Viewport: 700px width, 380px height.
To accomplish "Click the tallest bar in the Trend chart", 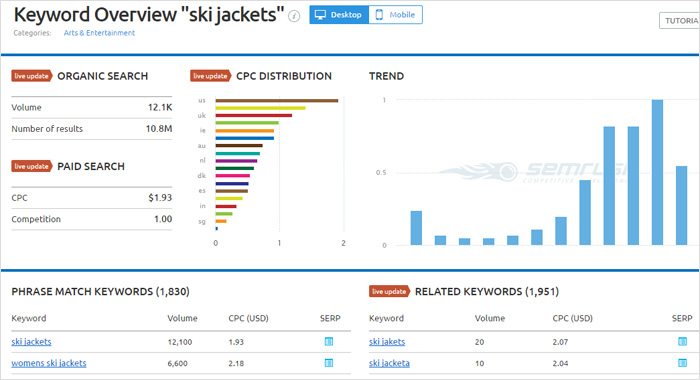I will tap(657, 172).
